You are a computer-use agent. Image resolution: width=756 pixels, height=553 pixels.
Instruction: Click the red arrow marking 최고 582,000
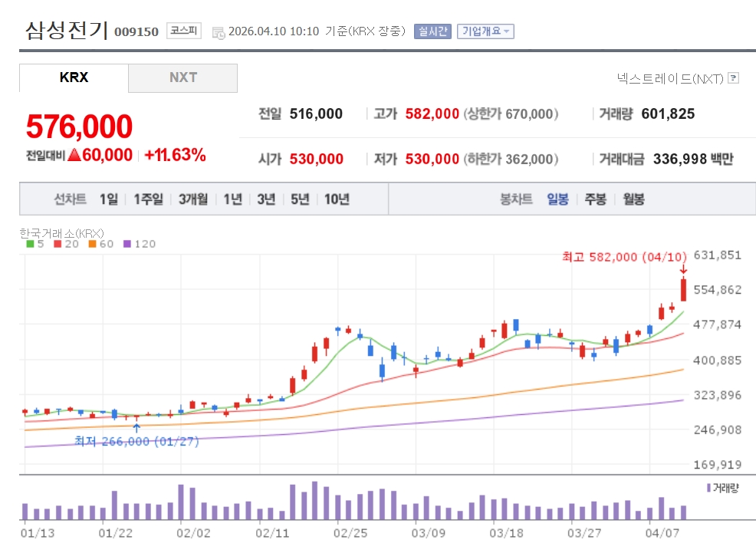coord(683,268)
